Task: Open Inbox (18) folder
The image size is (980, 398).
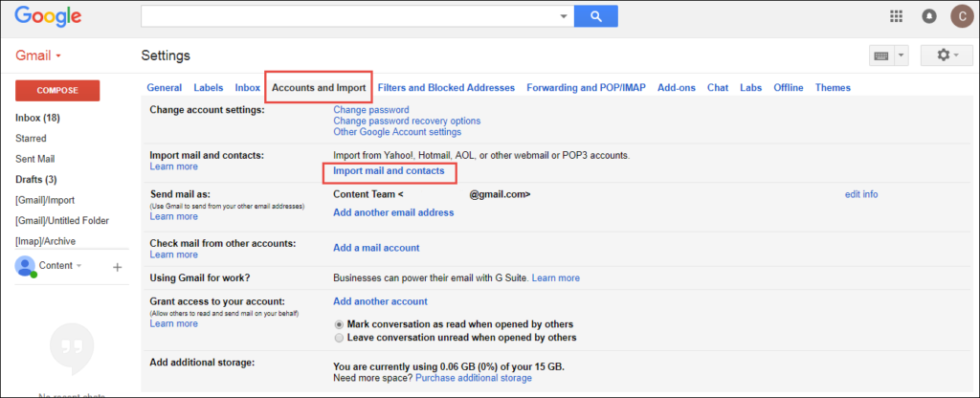Action: click(x=37, y=118)
